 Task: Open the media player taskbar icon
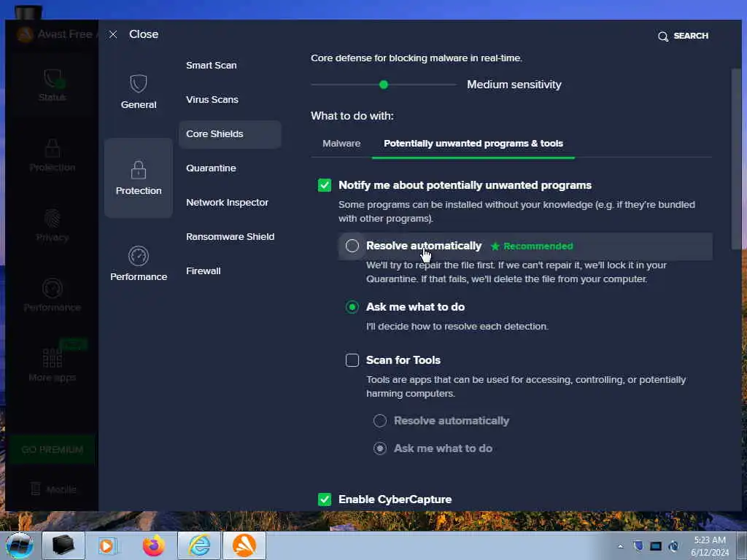tap(107, 545)
